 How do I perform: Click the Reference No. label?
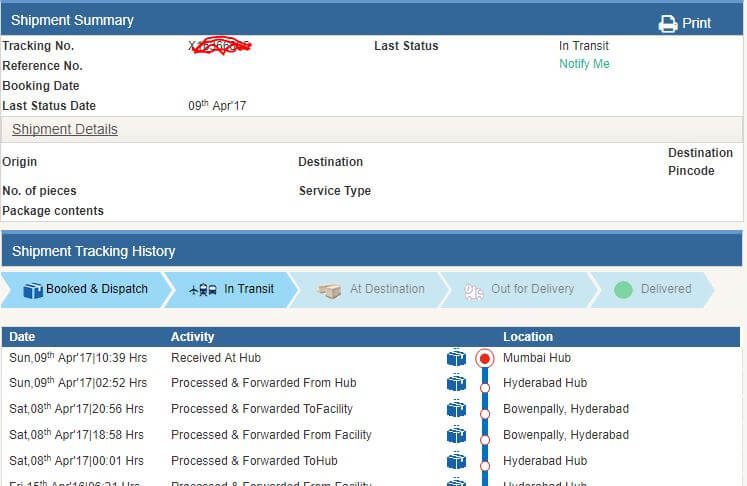(x=42, y=66)
